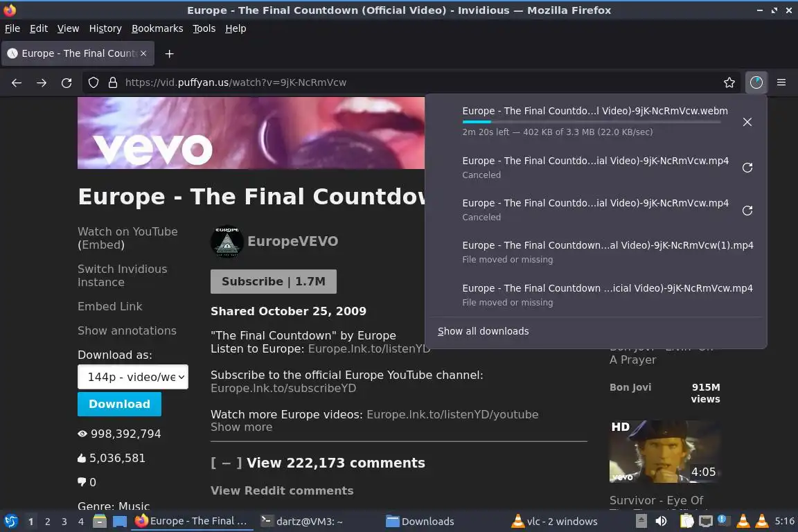Viewport: 798px width, 532px height.
Task: Open the Tools menu
Action: pyautogui.click(x=204, y=28)
